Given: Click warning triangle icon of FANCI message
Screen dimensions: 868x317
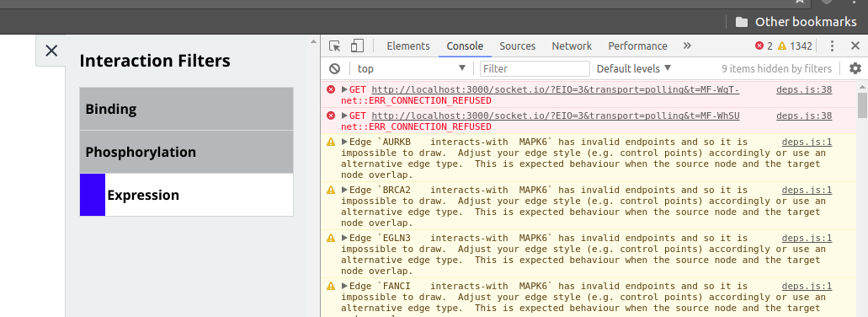Looking at the screenshot, I should (331, 286).
